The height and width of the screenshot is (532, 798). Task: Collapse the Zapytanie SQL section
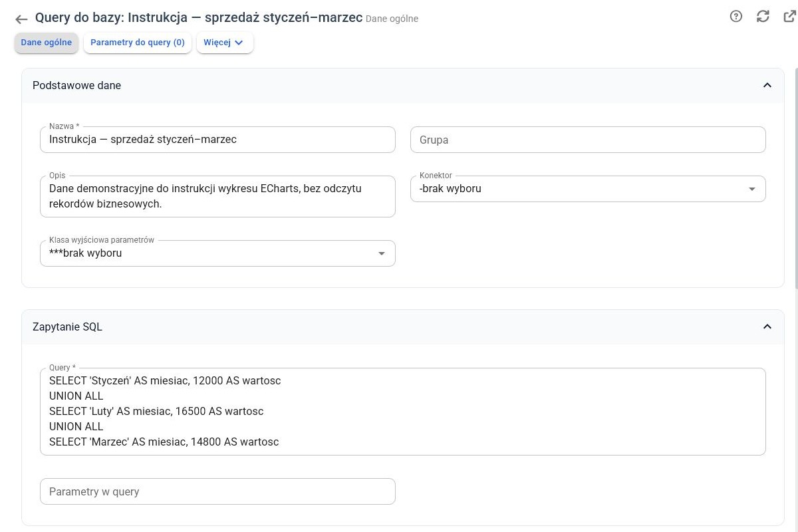click(x=767, y=327)
